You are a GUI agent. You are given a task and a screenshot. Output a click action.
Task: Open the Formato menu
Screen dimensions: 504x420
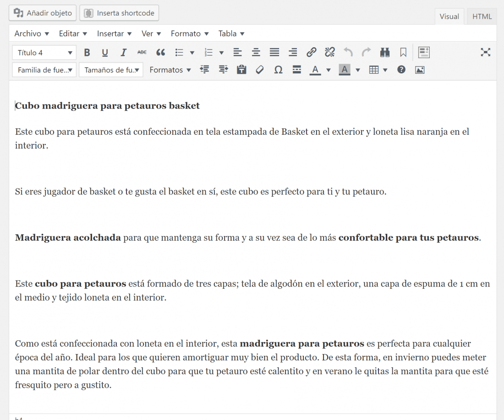tap(190, 33)
